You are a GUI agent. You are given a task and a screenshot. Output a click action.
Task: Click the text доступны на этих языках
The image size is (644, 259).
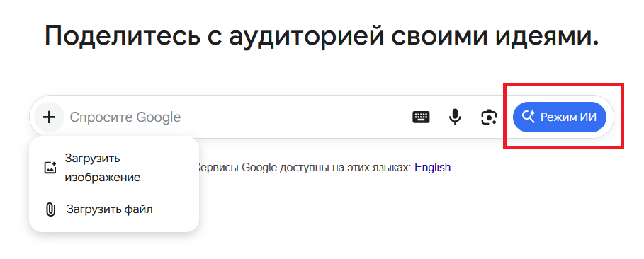point(346,168)
